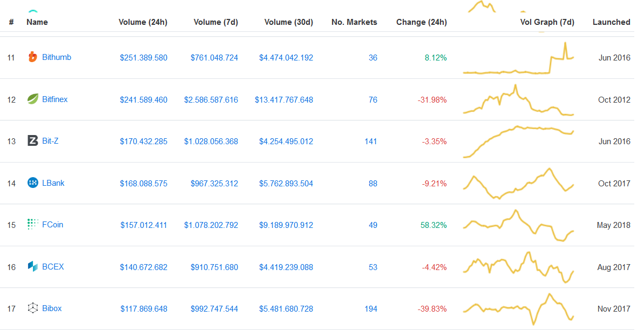Click the Bitfinex green leaf logo
644x330 pixels.
pyautogui.click(x=32, y=99)
